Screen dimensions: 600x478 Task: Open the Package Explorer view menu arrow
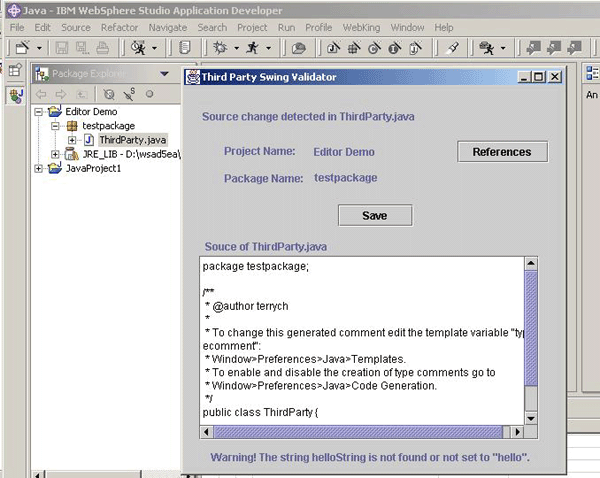[x=164, y=73]
